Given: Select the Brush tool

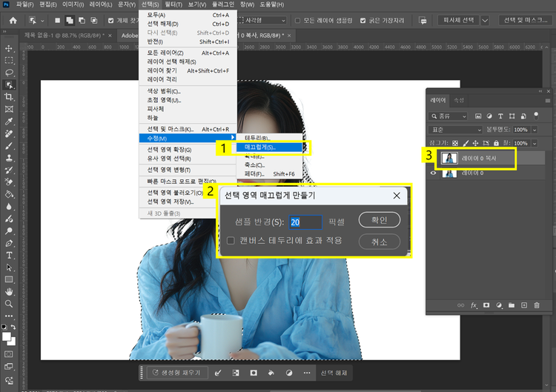Looking at the screenshot, I should [9, 146].
